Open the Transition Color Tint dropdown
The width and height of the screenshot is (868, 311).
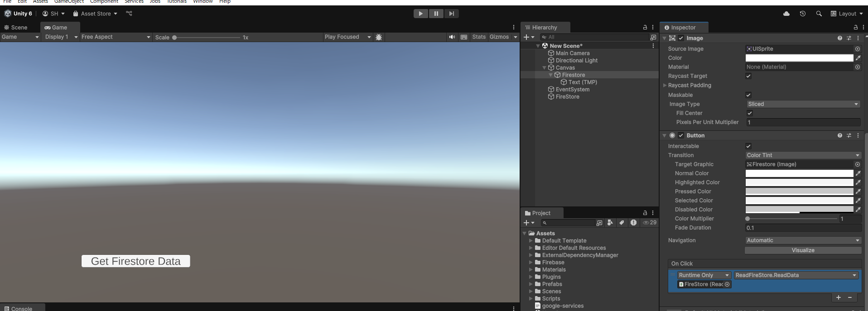(x=803, y=155)
